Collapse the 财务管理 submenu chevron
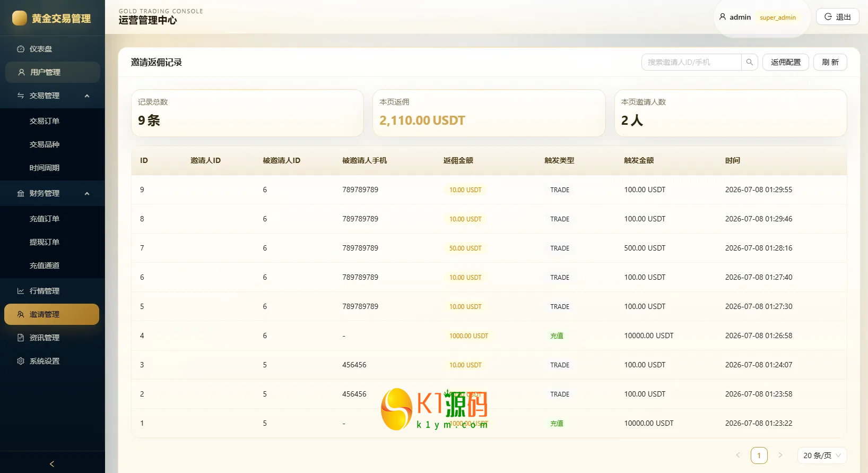 tap(87, 193)
